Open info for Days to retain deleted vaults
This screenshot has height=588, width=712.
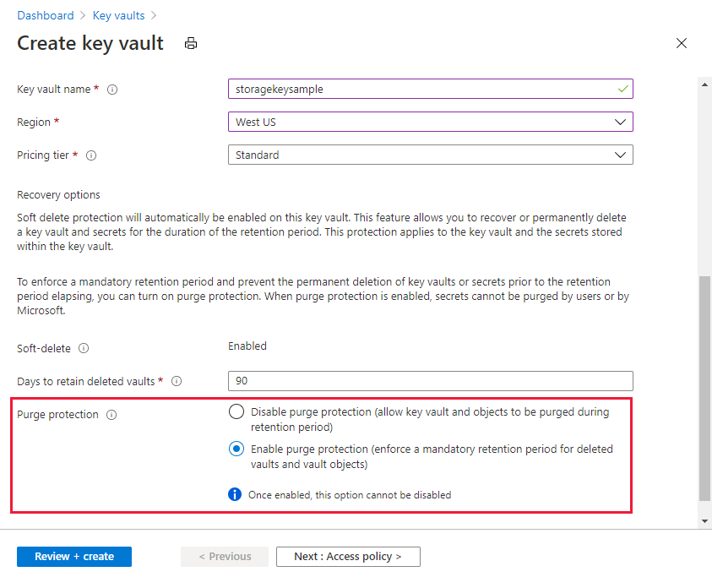pos(177,381)
